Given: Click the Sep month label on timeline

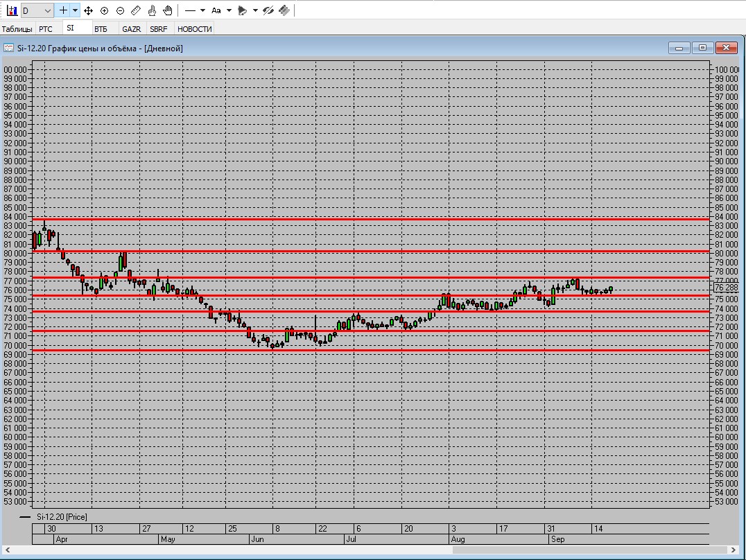Looking at the screenshot, I should click(x=557, y=539).
